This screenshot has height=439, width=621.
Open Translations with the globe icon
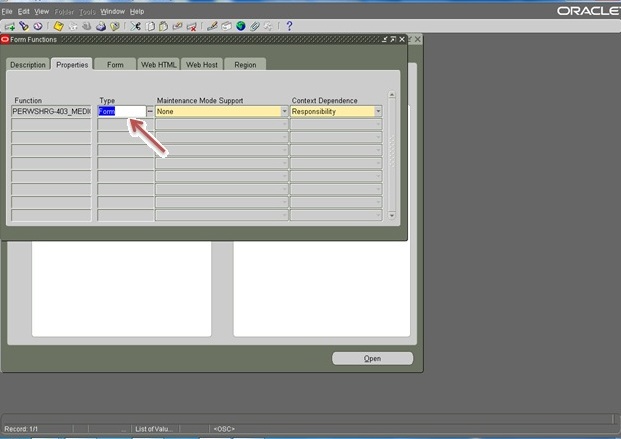point(241,26)
